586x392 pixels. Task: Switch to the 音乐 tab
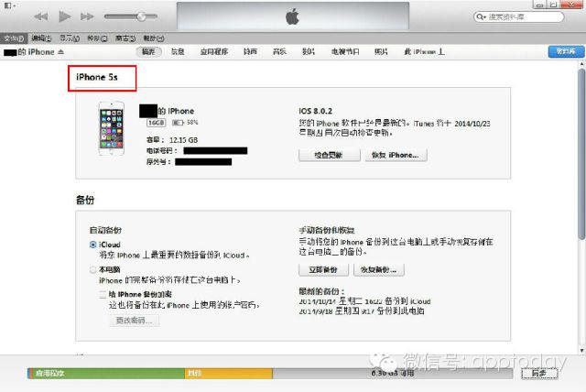pyautogui.click(x=279, y=52)
